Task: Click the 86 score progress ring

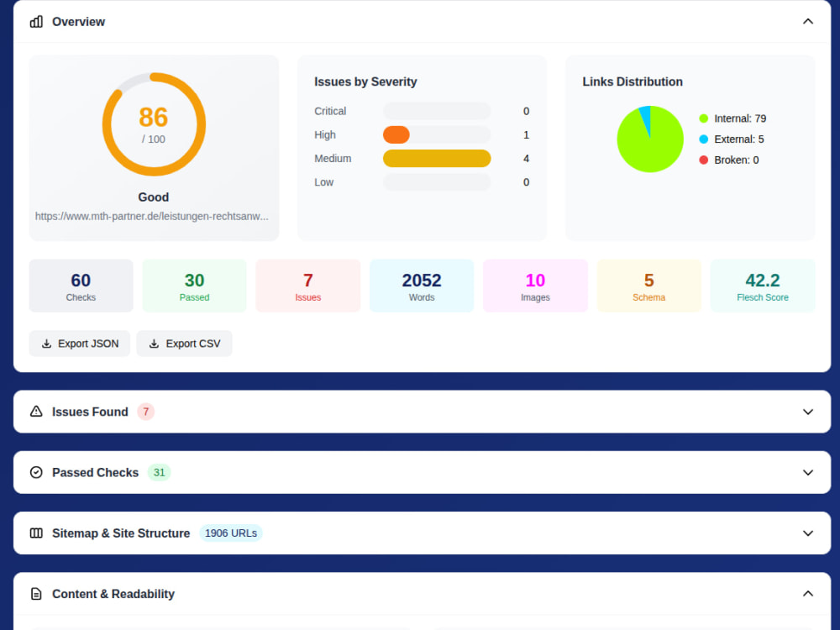Action: pos(154,124)
